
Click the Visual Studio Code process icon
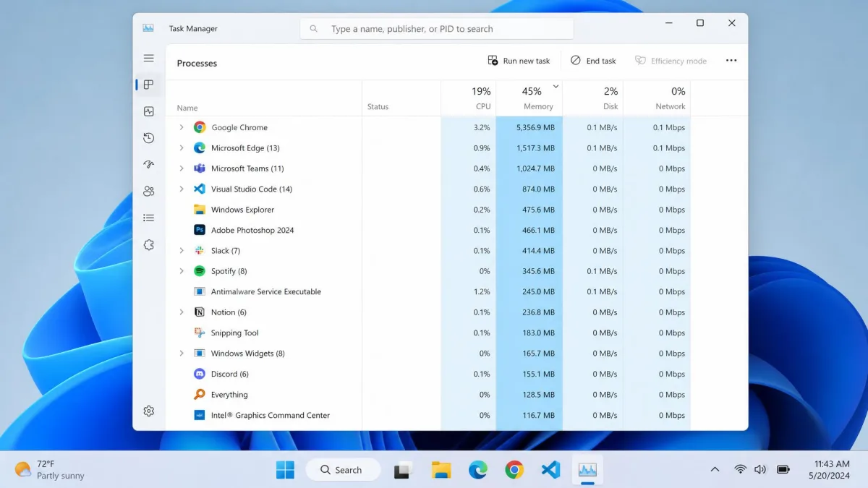200,189
